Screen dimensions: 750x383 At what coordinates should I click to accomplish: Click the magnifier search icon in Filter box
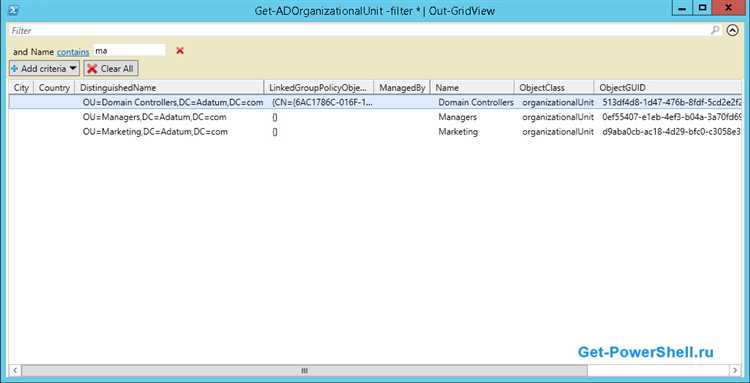pyautogui.click(x=715, y=31)
